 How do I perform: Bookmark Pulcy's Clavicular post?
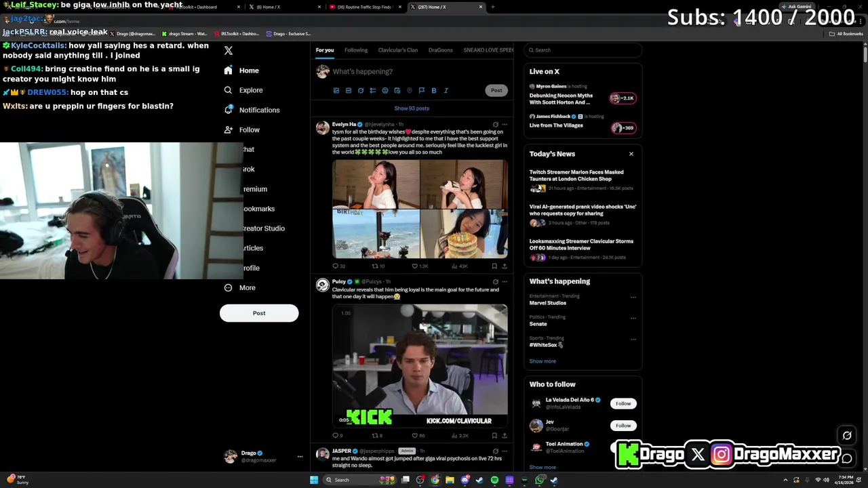click(494, 436)
